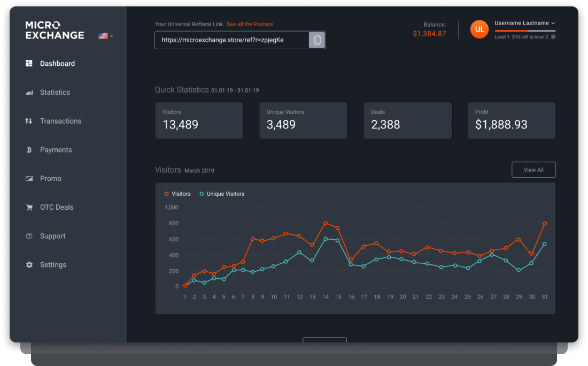Toggle Visitors series in chart legend
Viewport: 588px width, 366px height.
[177, 194]
